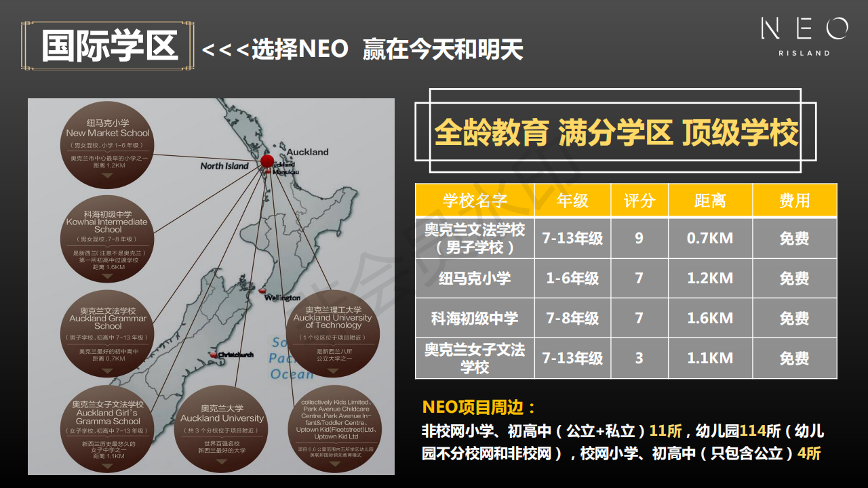Click arrow under Auckland University of Technology

332,370
